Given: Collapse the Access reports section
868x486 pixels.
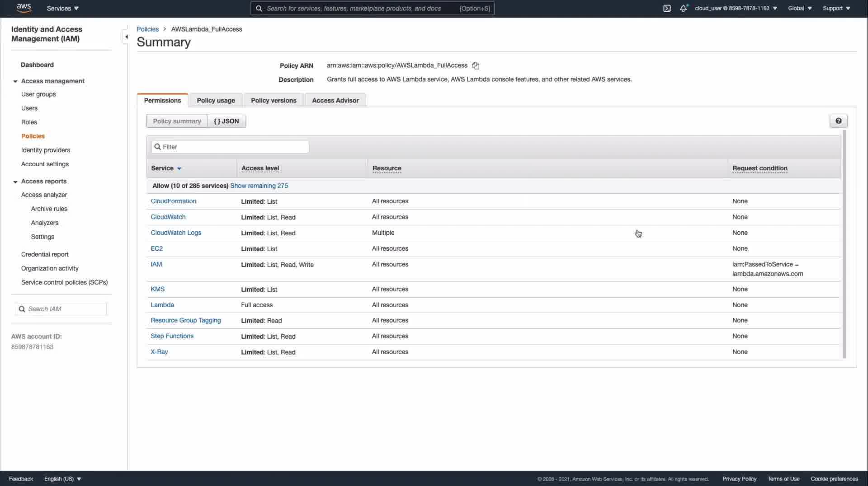Looking at the screenshot, I should coord(15,182).
